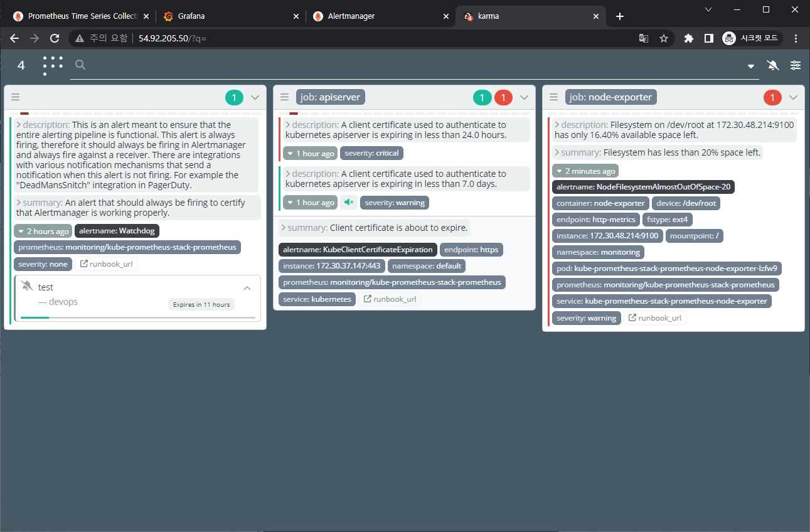Collapse the apiserver alert group
Screen dimensions: 810x532
click(x=525, y=97)
